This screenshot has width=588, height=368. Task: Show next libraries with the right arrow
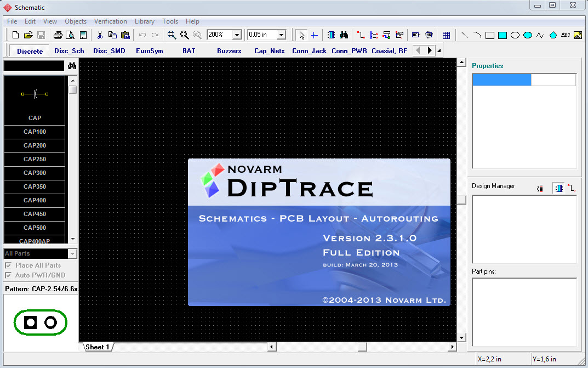pos(430,50)
